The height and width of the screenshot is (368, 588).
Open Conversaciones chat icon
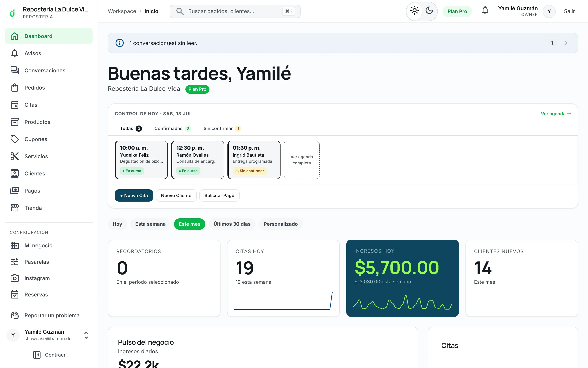[14, 70]
